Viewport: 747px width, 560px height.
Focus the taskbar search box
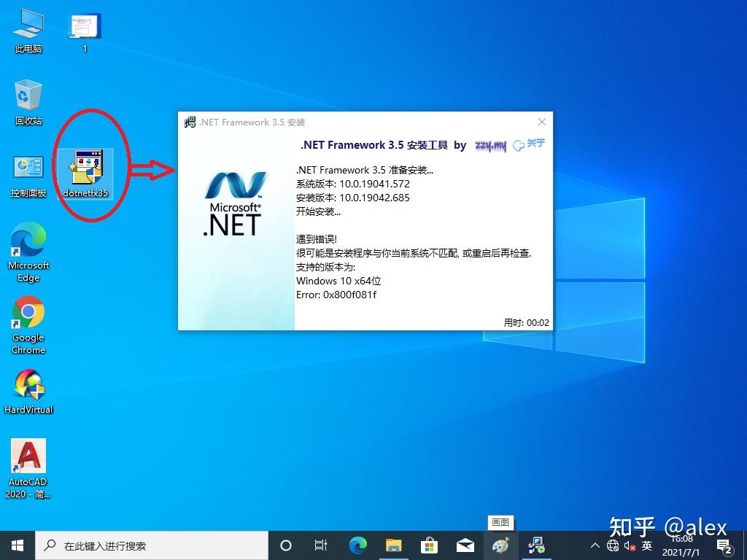(x=152, y=545)
